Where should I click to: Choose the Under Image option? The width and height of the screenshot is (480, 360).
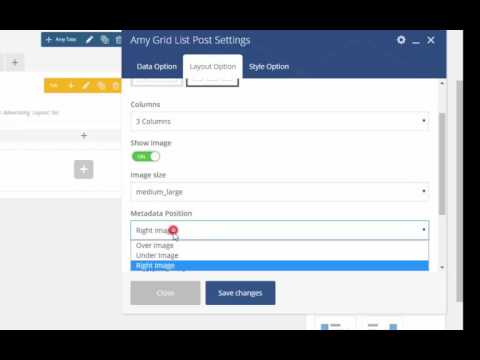point(280,255)
